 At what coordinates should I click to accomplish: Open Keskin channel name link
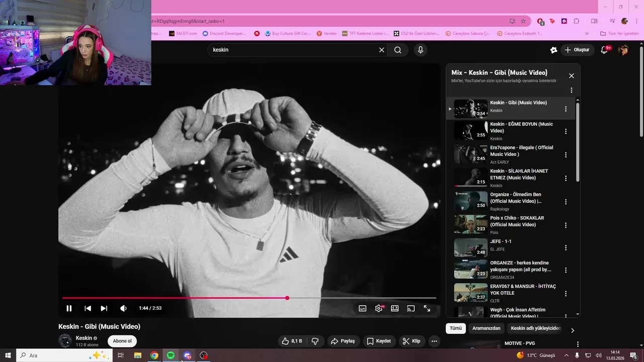point(84,338)
